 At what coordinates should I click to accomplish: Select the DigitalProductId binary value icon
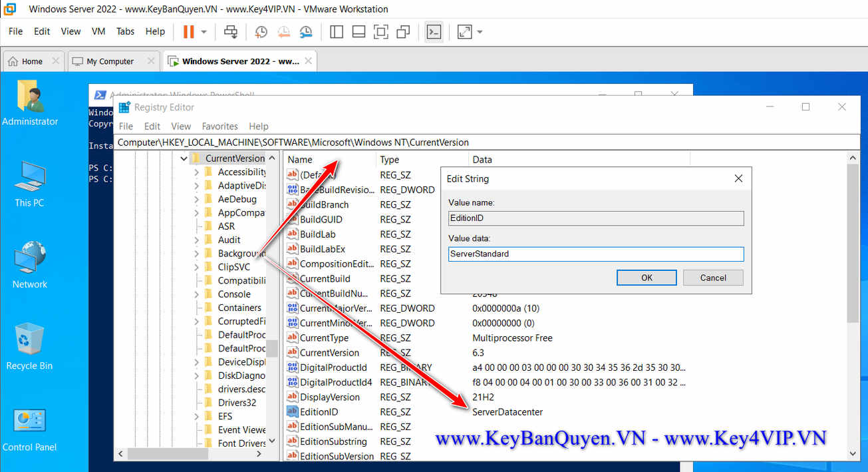pyautogui.click(x=292, y=367)
